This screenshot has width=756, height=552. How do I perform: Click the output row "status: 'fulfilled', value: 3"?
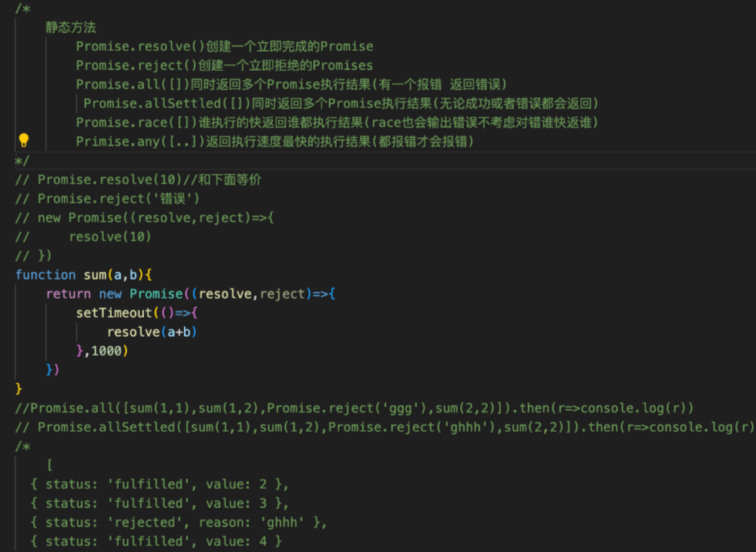(x=160, y=503)
